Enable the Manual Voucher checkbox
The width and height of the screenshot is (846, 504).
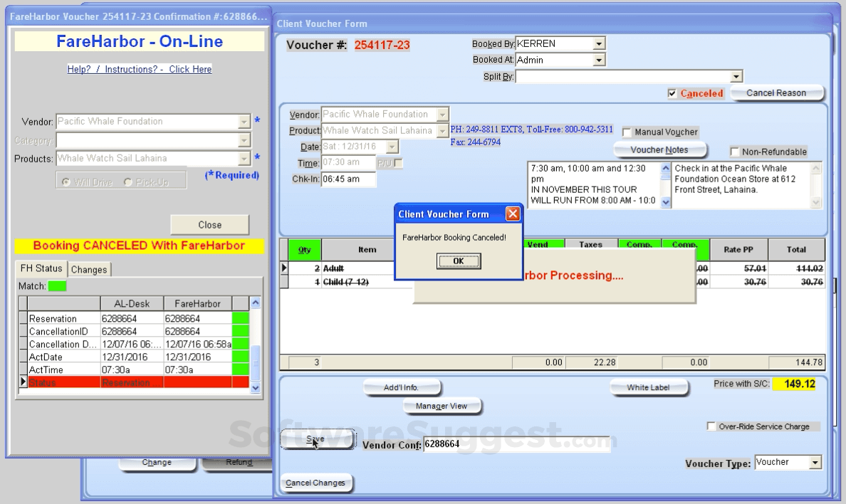coord(627,132)
